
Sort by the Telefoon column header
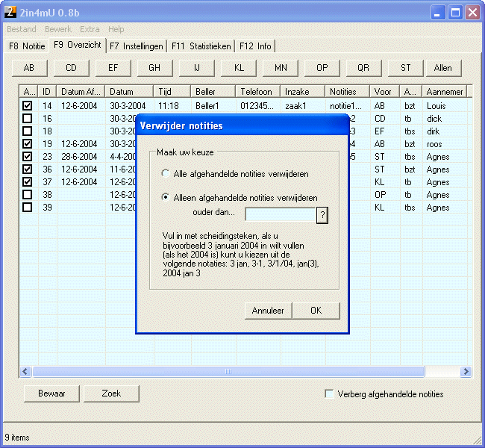257,92
